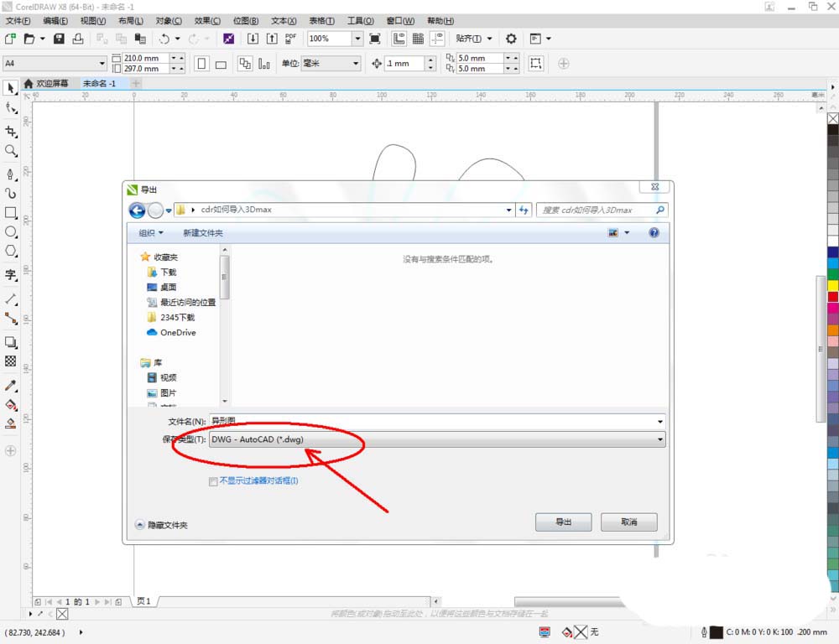Open the save type DWG dropdown
Screen dimensions: 839x644
pyautogui.click(x=659, y=439)
